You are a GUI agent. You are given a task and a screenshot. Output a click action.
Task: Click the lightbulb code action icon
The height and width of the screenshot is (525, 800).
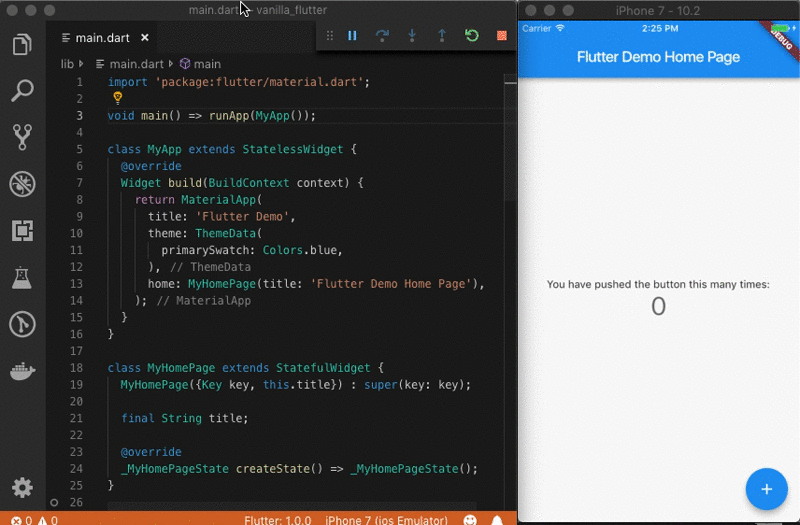pos(117,98)
